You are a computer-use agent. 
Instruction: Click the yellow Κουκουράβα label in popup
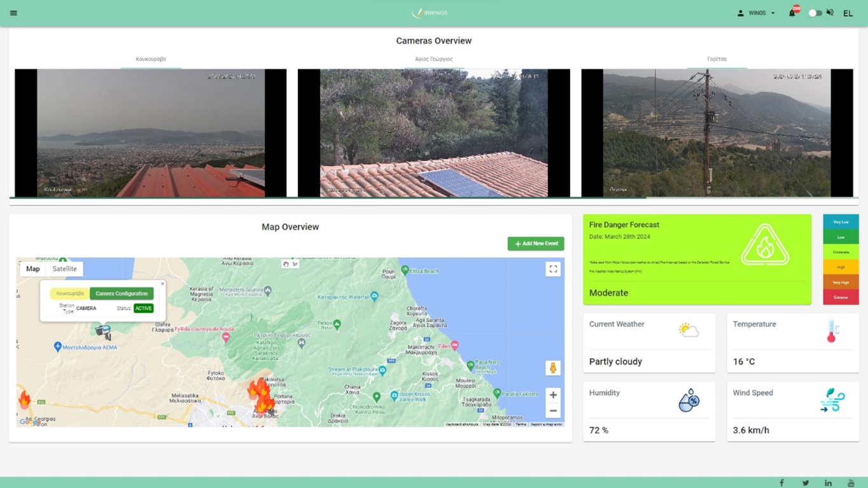(69, 293)
